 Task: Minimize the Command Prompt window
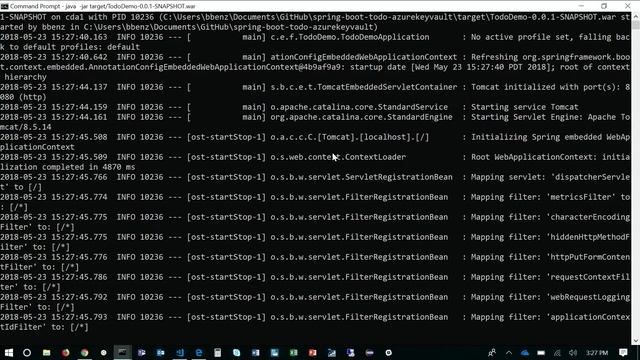[x=581, y=6]
